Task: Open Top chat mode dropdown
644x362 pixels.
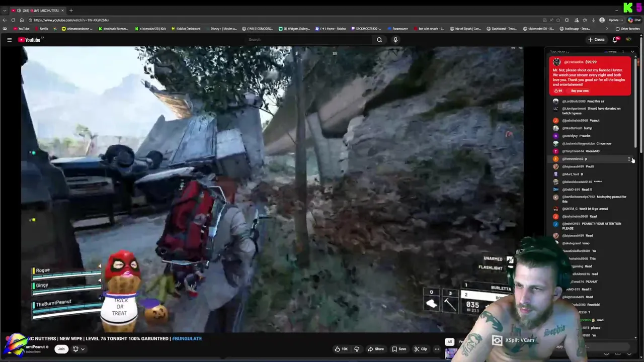Action: (559, 51)
